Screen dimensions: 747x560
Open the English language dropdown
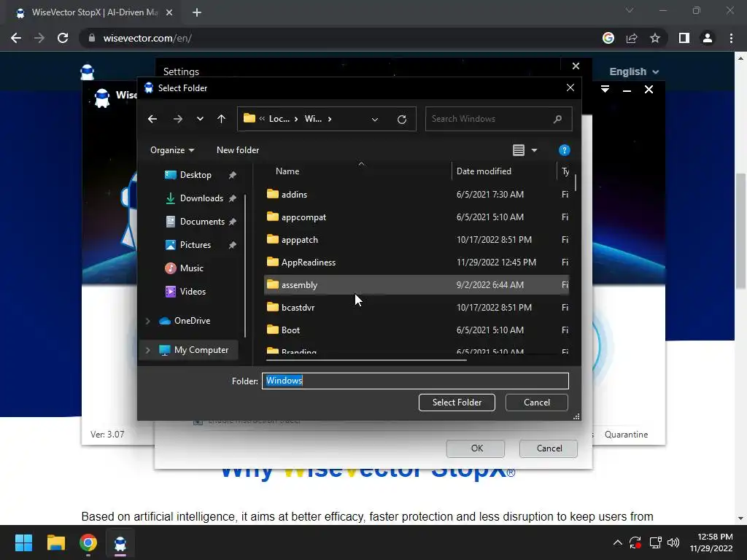(634, 72)
